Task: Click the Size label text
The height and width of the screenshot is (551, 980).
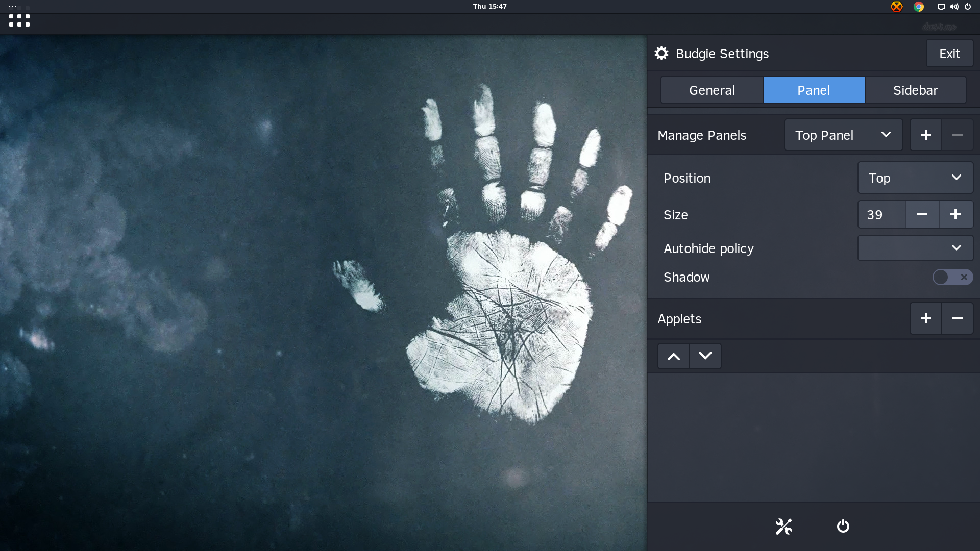Action: [675, 215]
